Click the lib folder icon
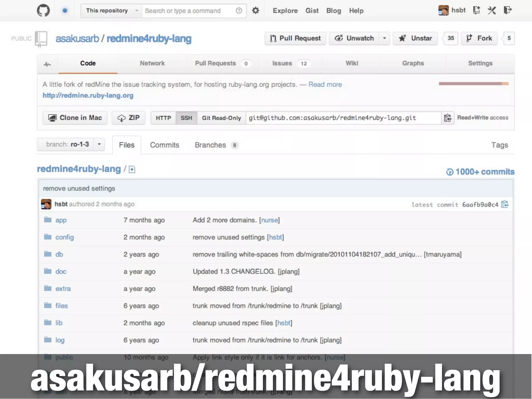This screenshot has height=399, width=532. 48,323
